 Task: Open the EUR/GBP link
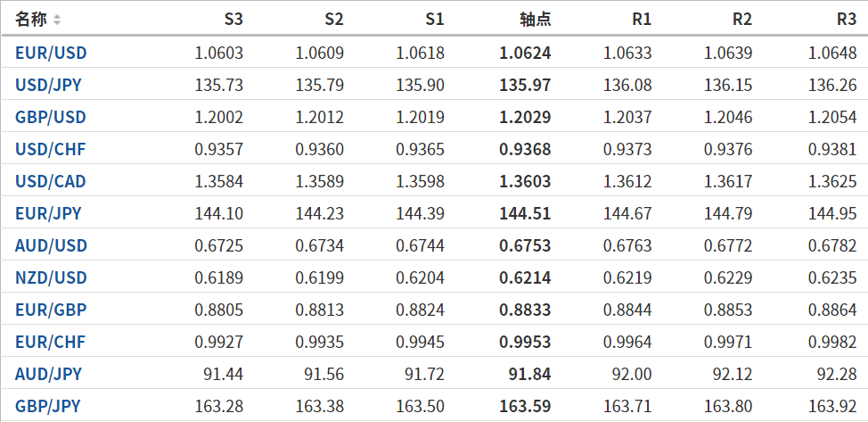pyautogui.click(x=51, y=310)
